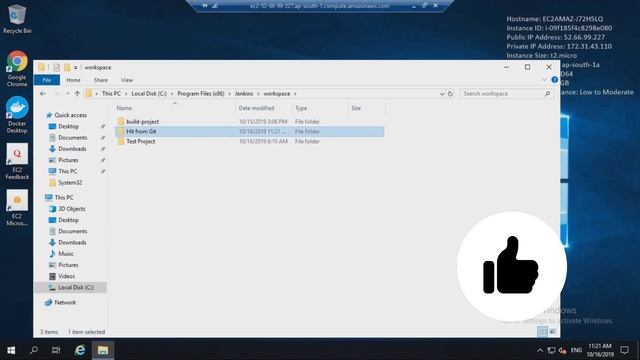Screen dimensions: 640x360
Task: Select Music in the navigation pane
Action: 66,253
